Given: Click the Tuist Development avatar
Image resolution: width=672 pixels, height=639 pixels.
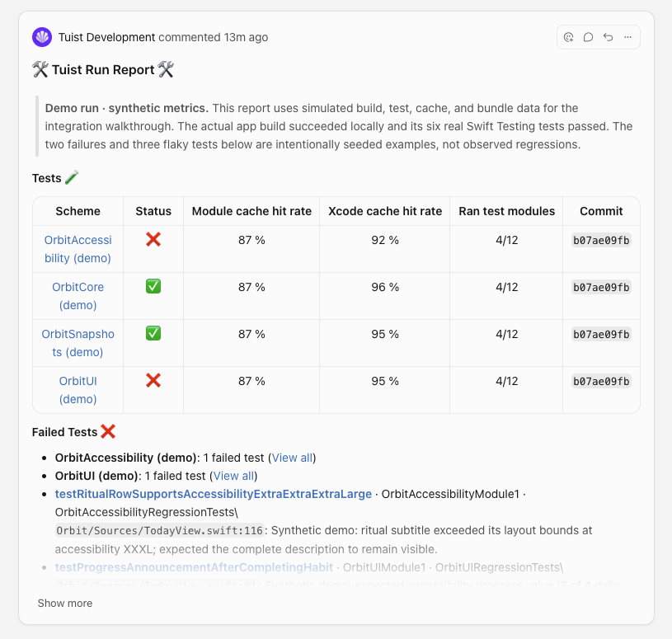Looking at the screenshot, I should click(x=42, y=37).
